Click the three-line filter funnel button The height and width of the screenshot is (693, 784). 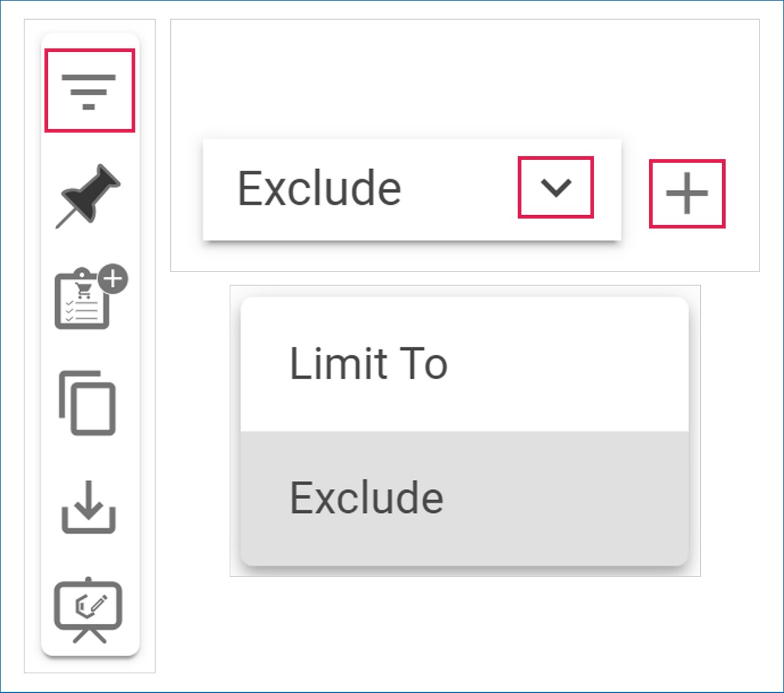click(x=89, y=91)
